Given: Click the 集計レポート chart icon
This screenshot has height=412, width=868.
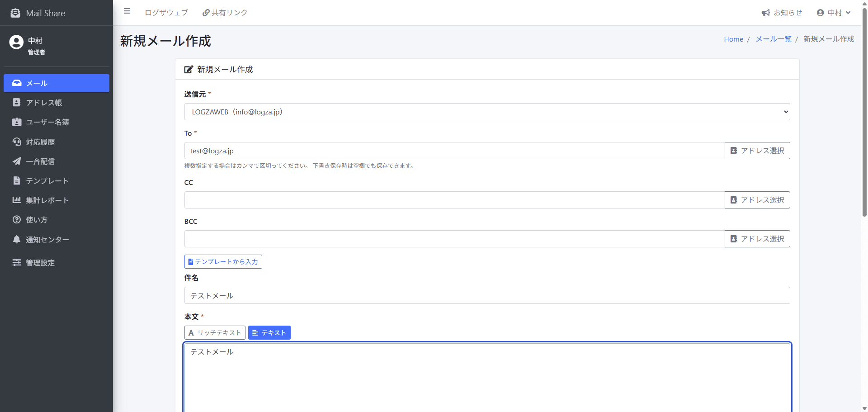Looking at the screenshot, I should pyautogui.click(x=17, y=200).
